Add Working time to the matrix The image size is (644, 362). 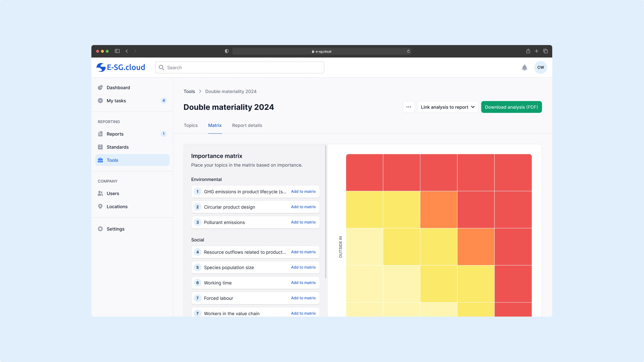pos(303,283)
